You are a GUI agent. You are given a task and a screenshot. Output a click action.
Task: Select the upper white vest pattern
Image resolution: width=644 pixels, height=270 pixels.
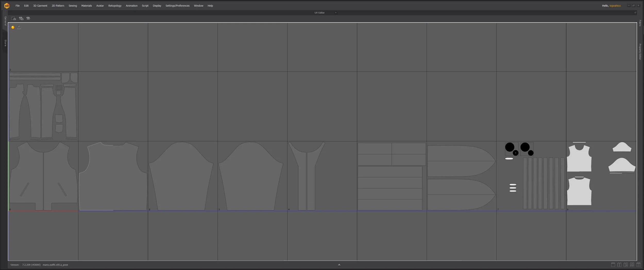579,158
